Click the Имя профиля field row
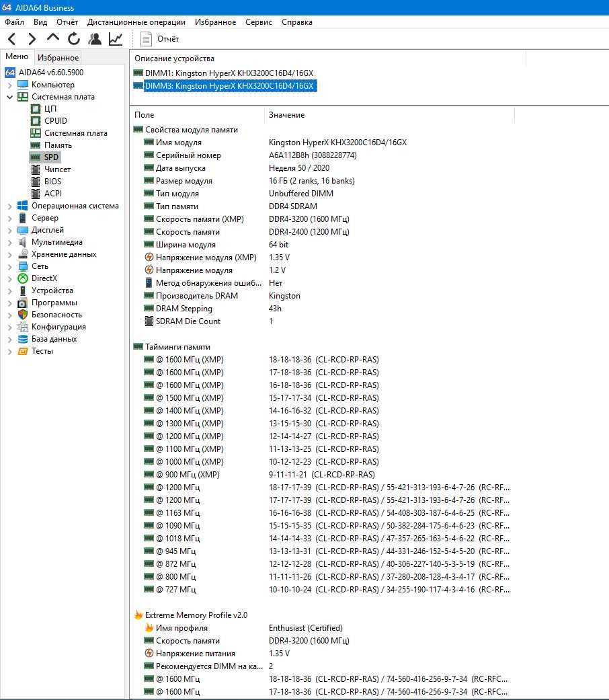Image resolution: width=609 pixels, height=700 pixels. tap(243, 627)
